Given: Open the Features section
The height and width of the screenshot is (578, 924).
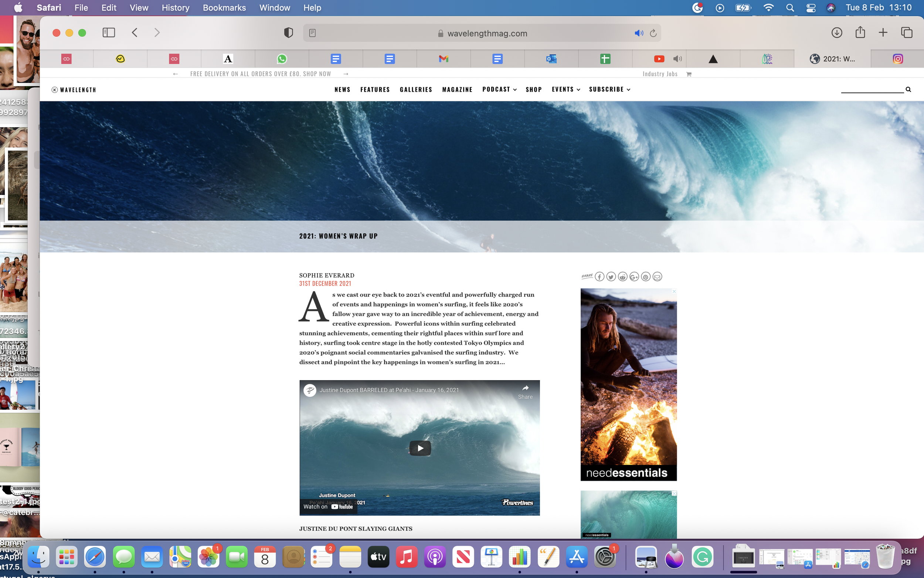Looking at the screenshot, I should [x=375, y=89].
